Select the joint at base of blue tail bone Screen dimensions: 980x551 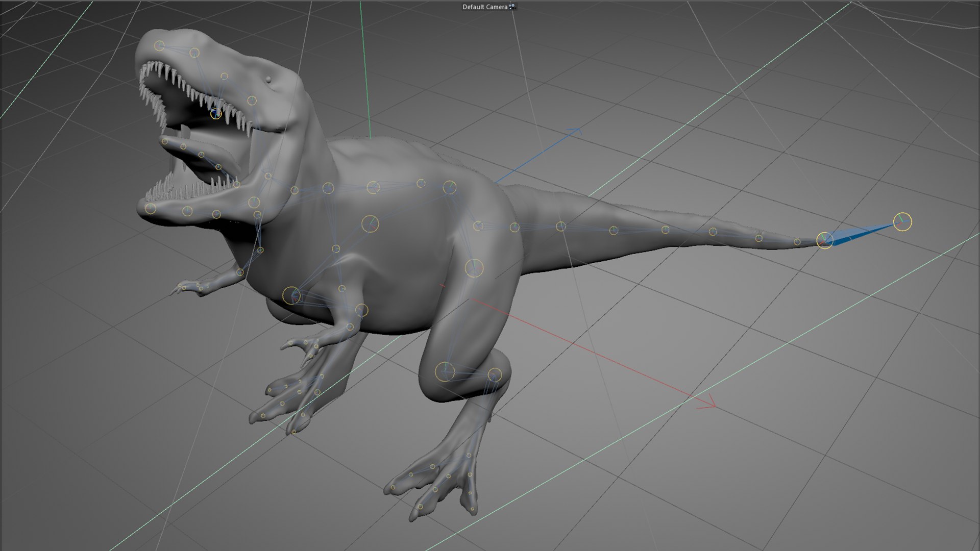coord(825,240)
